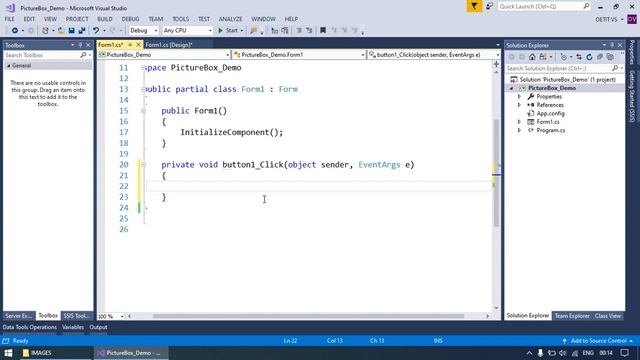This screenshot has width=640, height=360.
Task: Open the FILE menu
Action: click(x=9, y=19)
